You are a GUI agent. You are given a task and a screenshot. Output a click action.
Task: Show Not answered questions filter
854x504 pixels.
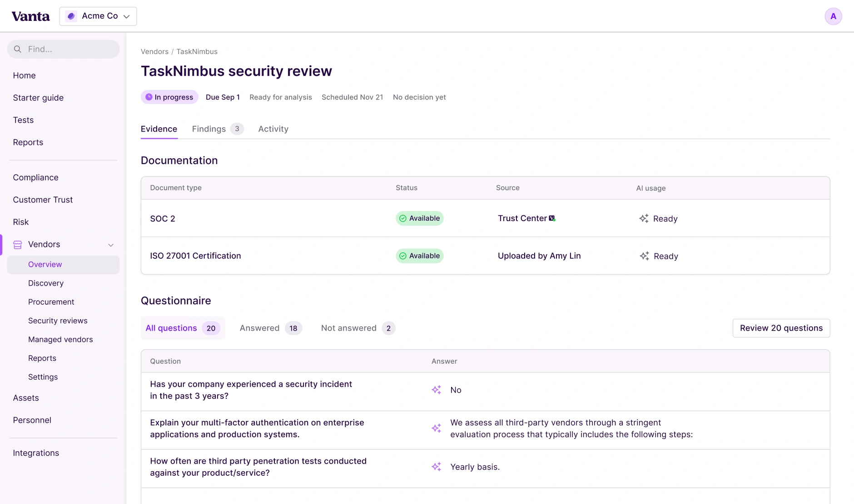coord(358,328)
